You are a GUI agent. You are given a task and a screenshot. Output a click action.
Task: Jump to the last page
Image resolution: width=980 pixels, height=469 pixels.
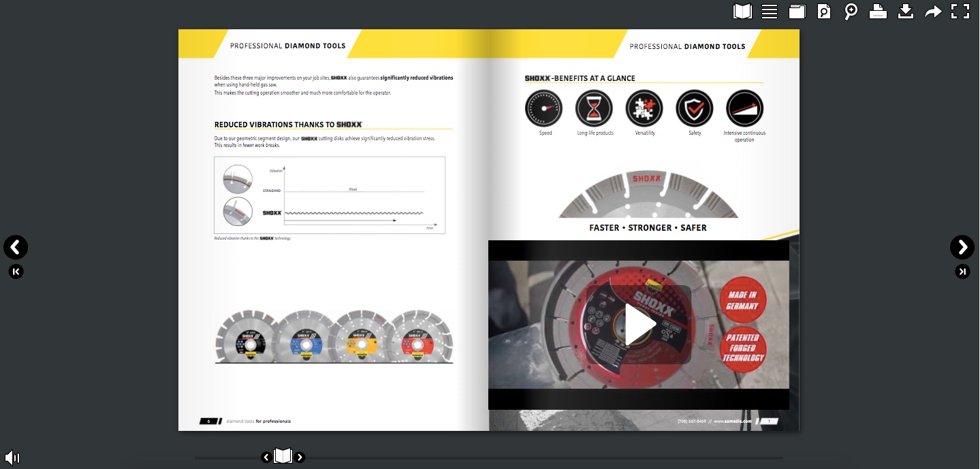click(x=962, y=272)
